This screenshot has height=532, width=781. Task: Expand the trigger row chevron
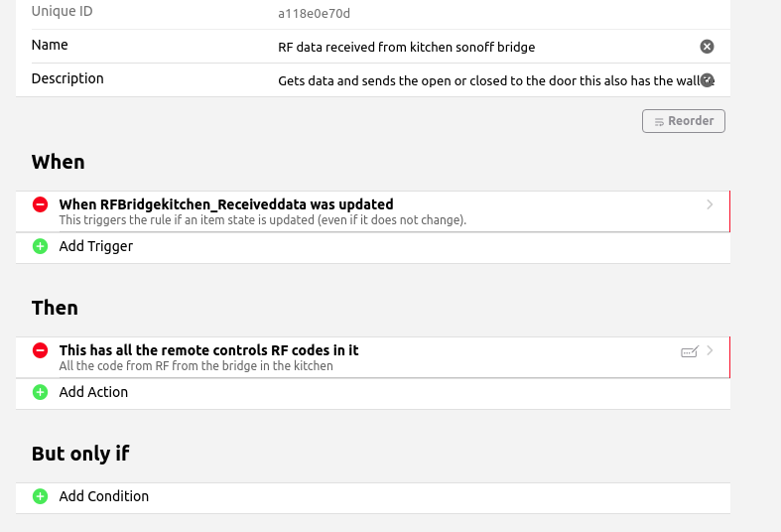711,204
